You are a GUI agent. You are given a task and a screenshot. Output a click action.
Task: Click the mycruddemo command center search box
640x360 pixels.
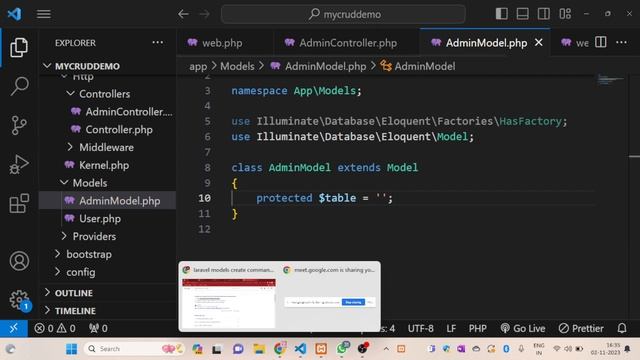click(343, 14)
